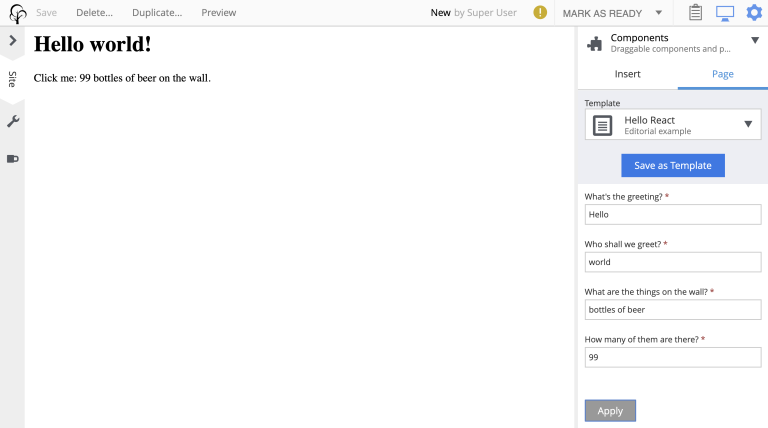Click the mug icon in left sidebar

point(13,158)
